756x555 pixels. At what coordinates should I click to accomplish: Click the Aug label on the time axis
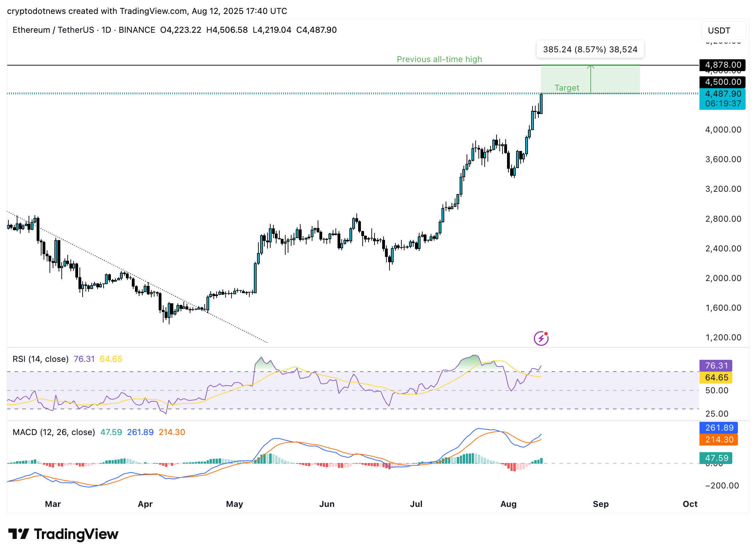509,504
